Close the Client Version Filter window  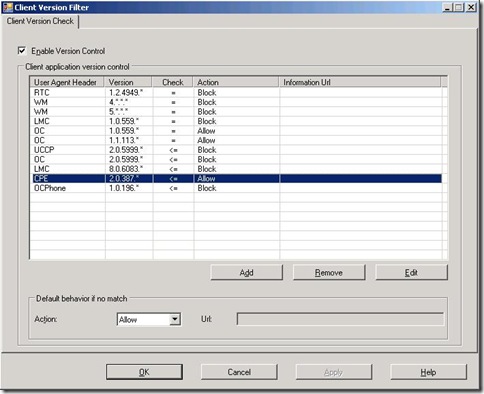471,7
